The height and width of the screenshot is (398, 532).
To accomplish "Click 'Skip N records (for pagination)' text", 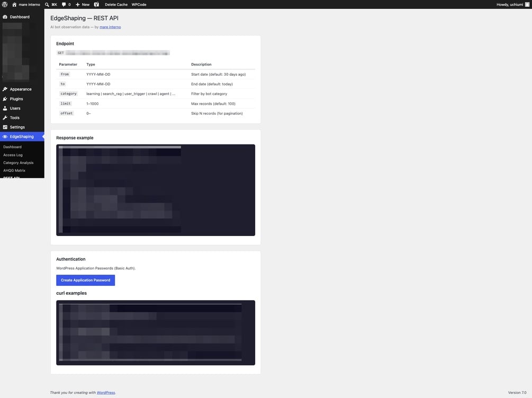I will pos(217,114).
